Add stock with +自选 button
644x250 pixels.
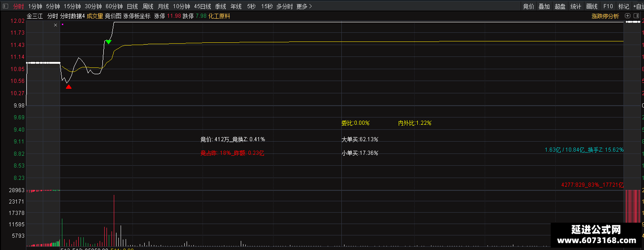coord(638,6)
